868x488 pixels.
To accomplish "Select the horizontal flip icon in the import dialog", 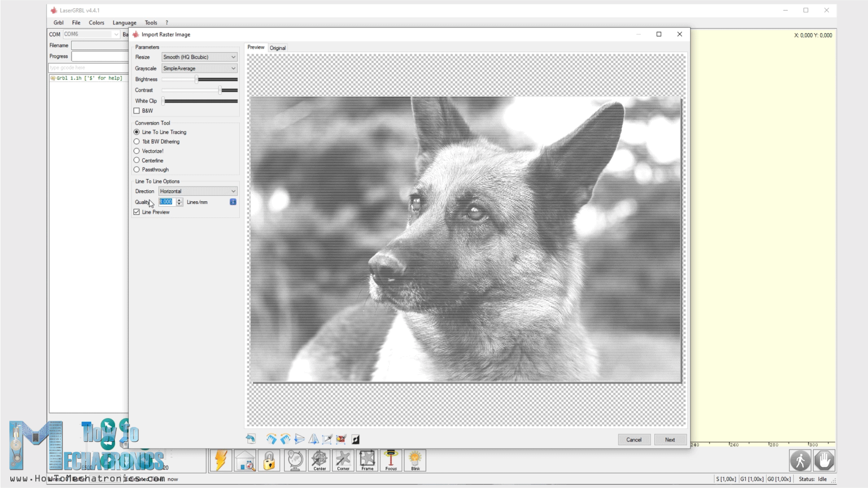I will click(x=313, y=439).
